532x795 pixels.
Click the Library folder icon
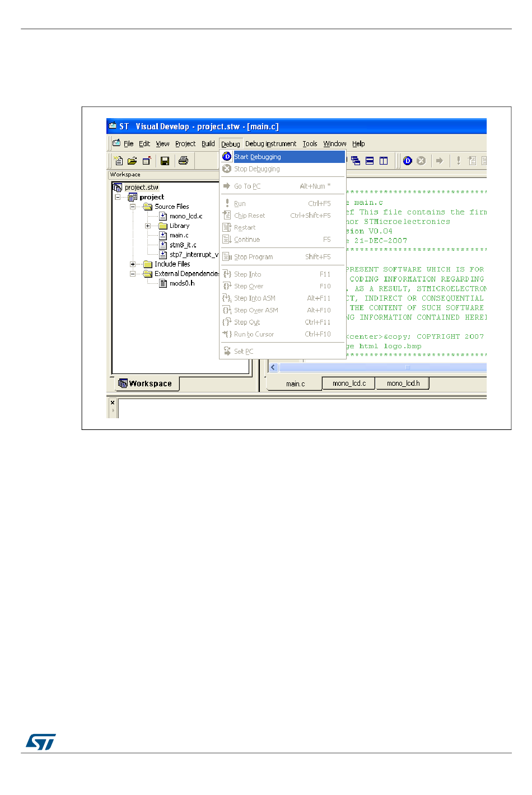(x=163, y=226)
